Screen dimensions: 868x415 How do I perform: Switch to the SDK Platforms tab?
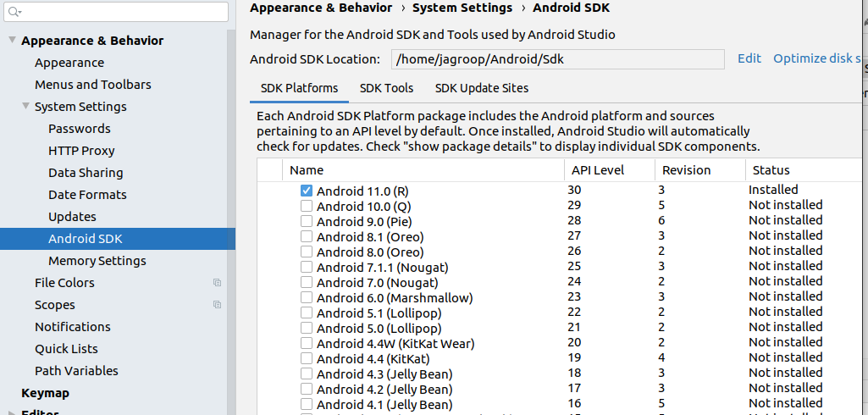point(299,89)
